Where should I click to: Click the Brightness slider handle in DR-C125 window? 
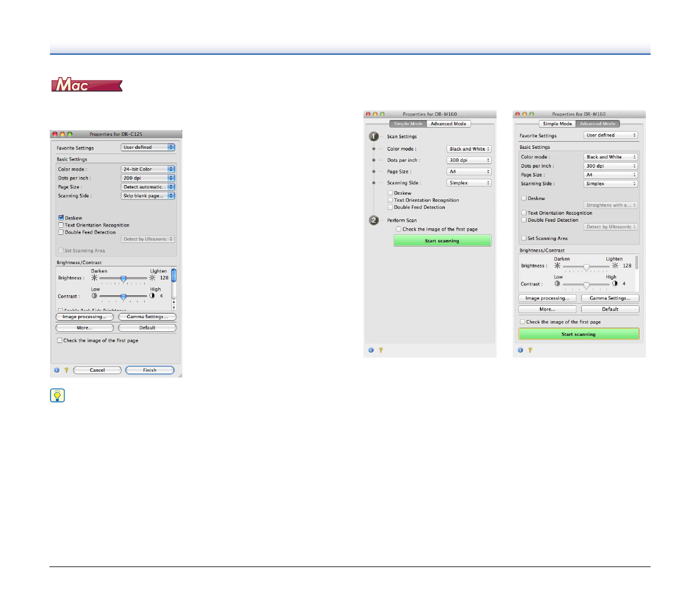click(124, 278)
